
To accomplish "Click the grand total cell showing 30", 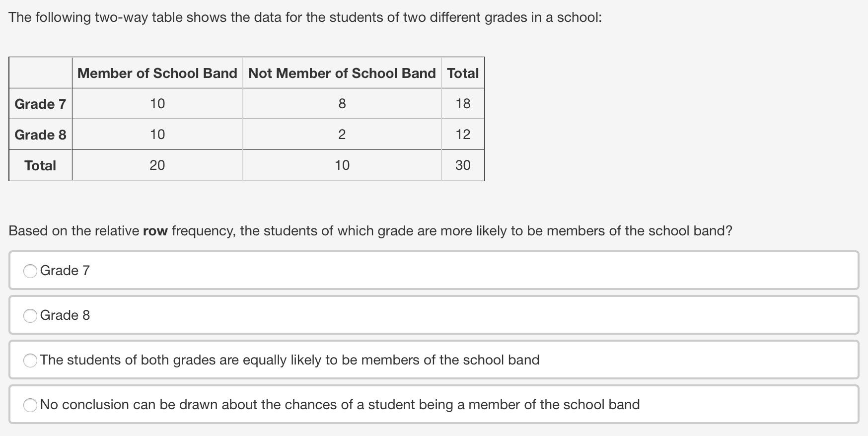I will click(462, 165).
